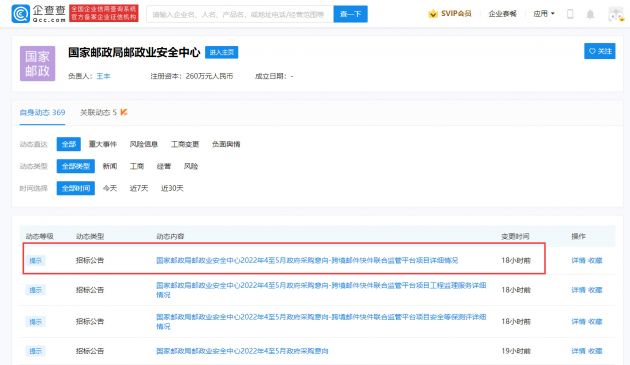Click the 动态类型 column header
The width and height of the screenshot is (630, 365).
click(x=90, y=236)
